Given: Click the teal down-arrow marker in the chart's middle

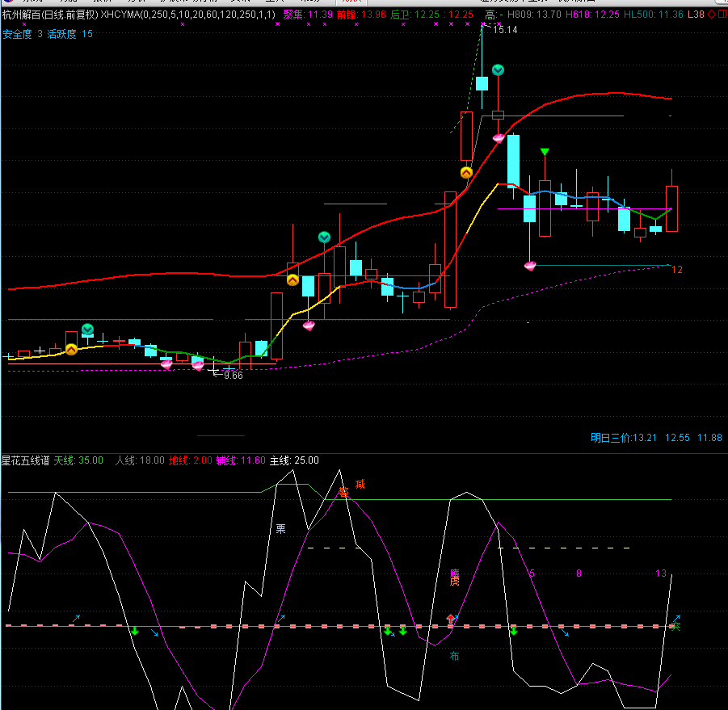Looking at the screenshot, I should [x=324, y=237].
